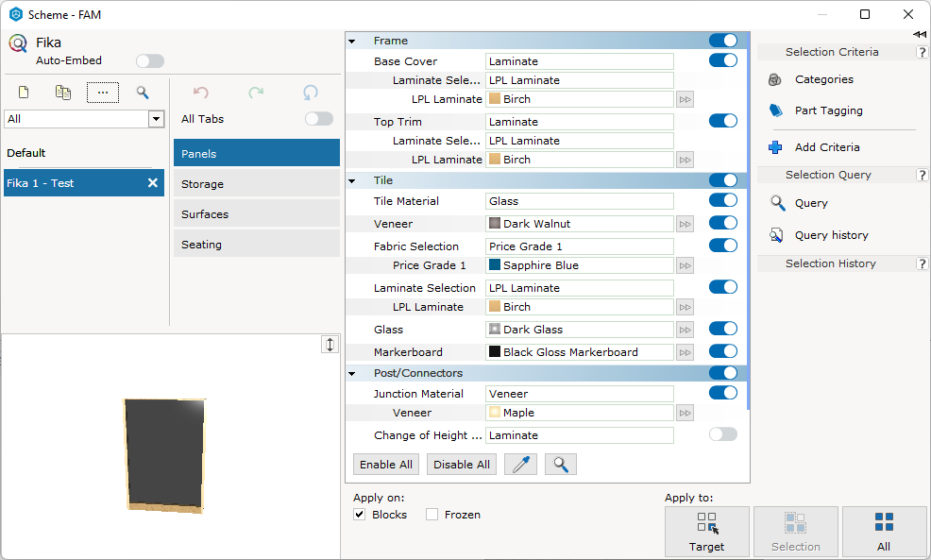Click the search schemes magnifier icon

click(x=143, y=92)
